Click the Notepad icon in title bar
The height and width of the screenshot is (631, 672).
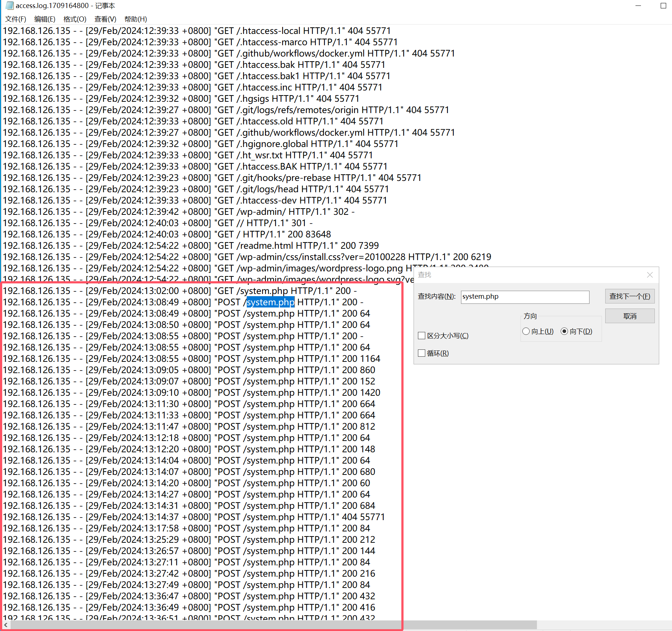click(9, 5)
